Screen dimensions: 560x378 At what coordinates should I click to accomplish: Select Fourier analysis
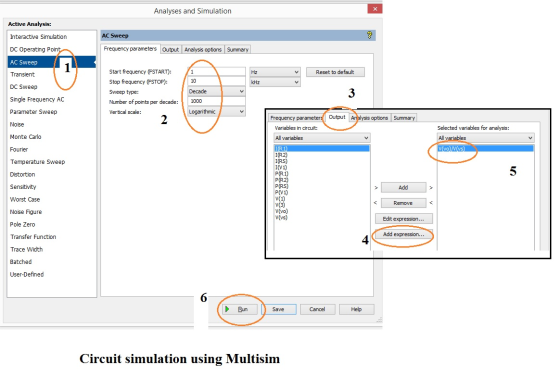pos(19,149)
